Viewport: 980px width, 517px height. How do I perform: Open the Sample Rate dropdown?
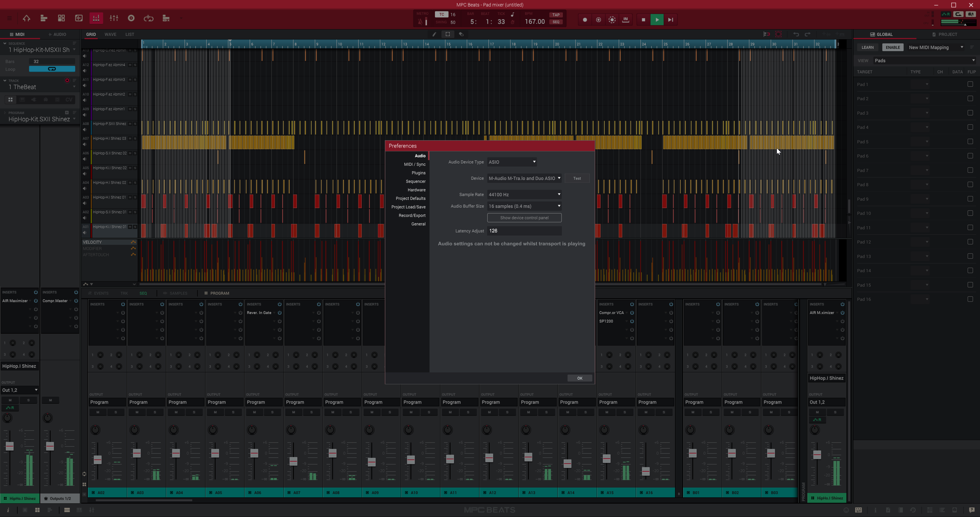pyautogui.click(x=524, y=195)
